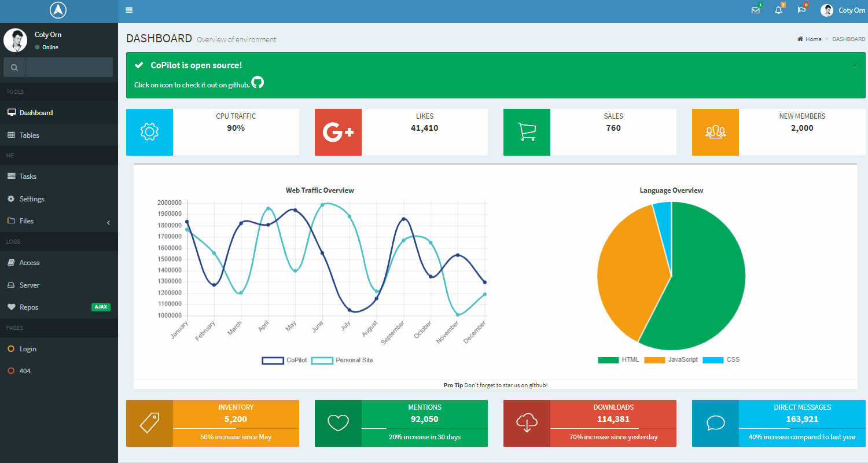
Task: Click the gear icon on CPU Traffic box
Action: point(149,132)
